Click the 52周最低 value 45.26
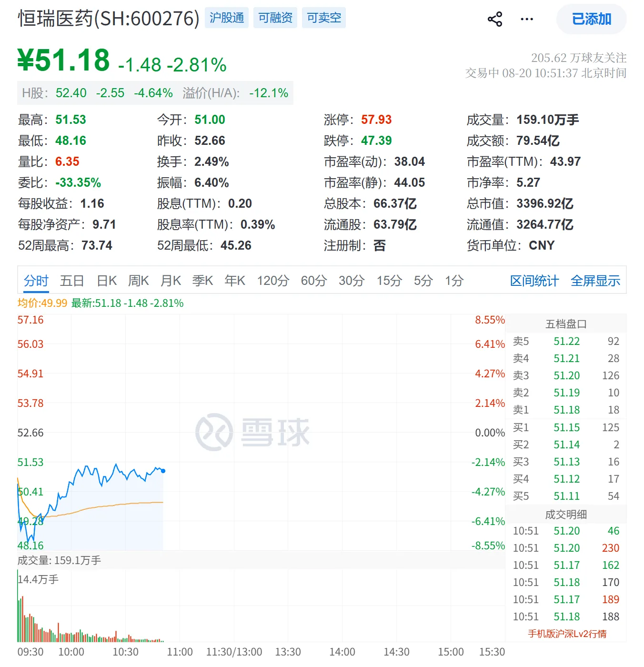This screenshot has width=644, height=667. pyautogui.click(x=236, y=245)
